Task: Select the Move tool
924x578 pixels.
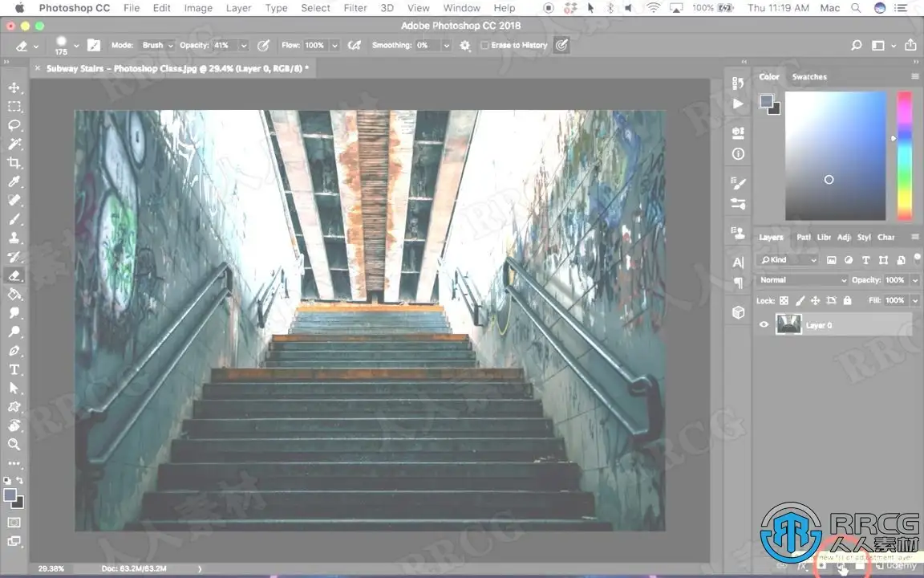Action: (14, 88)
